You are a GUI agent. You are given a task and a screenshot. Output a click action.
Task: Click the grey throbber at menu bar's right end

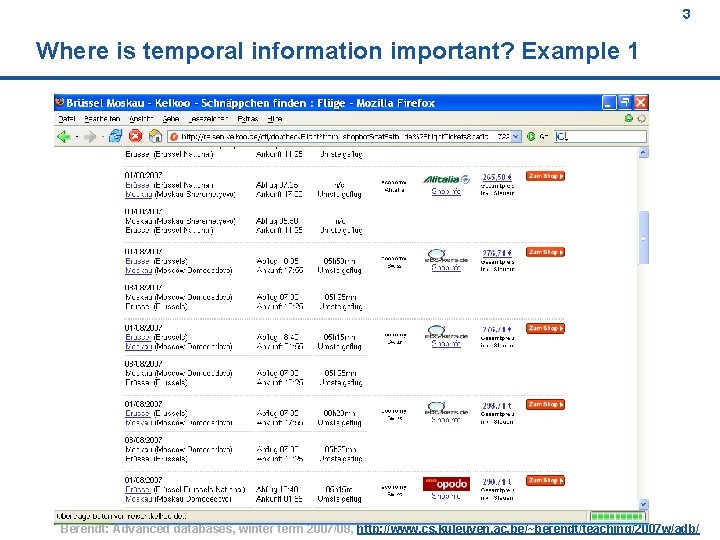pyautogui.click(x=641, y=118)
